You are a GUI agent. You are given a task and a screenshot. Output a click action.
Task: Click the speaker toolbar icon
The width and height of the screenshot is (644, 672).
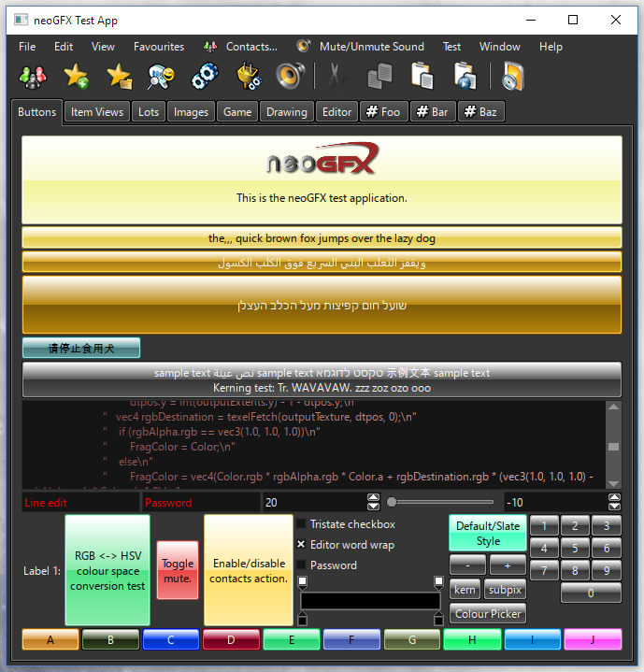(290, 77)
